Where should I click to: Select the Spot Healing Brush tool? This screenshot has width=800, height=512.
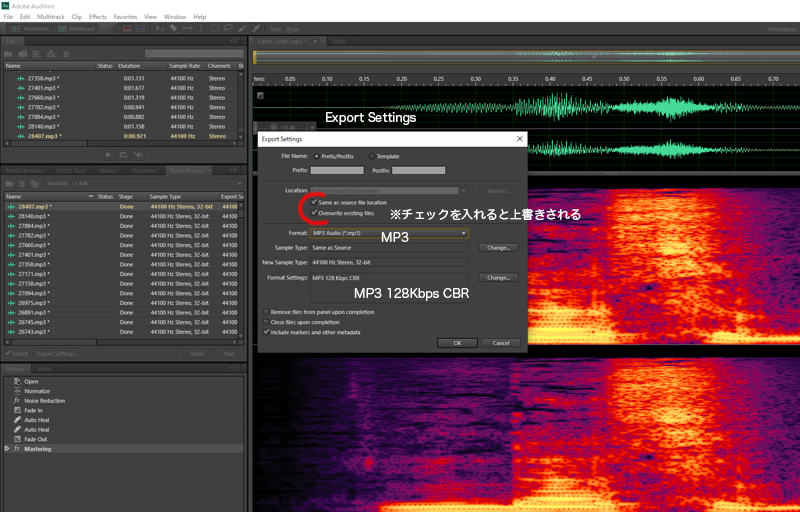click(x=256, y=29)
